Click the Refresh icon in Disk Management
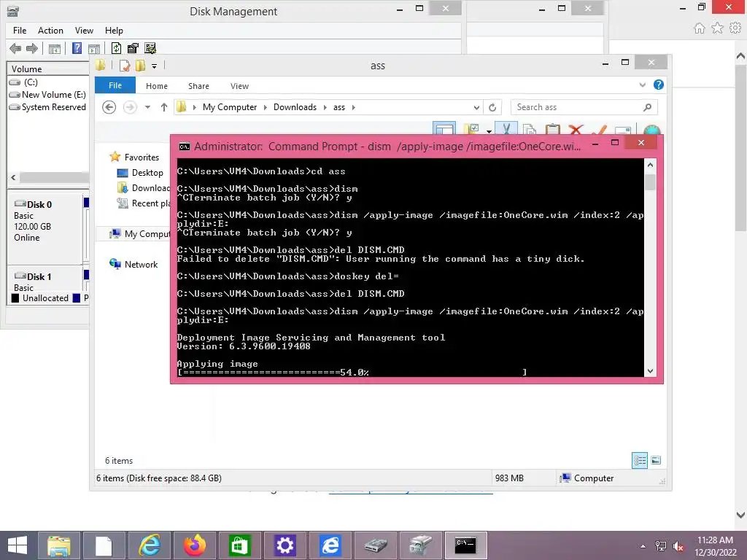Screen dimensions: 747x560 [x=116, y=48]
